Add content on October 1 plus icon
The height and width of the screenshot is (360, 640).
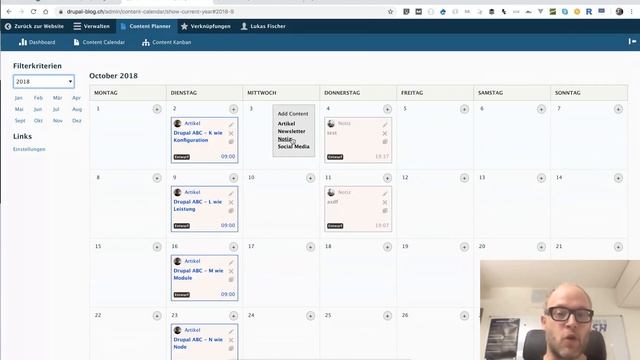[157, 109]
